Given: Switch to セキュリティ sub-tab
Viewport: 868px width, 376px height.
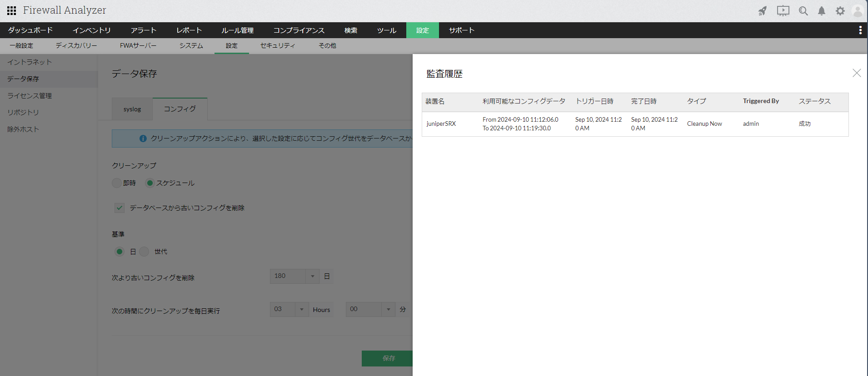Looking at the screenshot, I should [278, 46].
